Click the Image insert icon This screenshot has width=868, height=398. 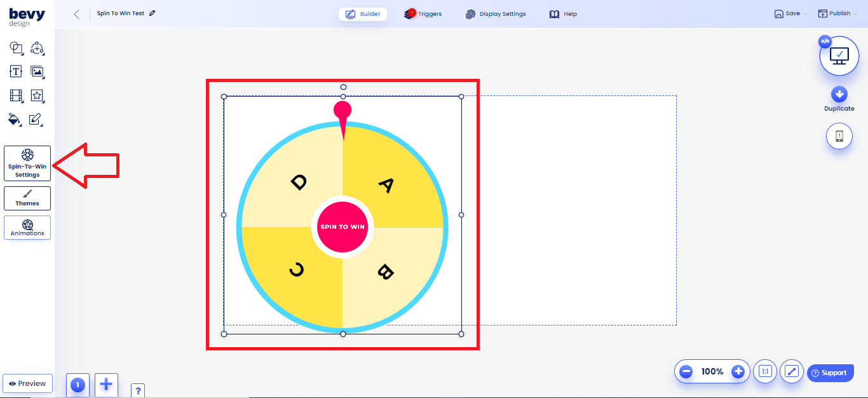37,72
